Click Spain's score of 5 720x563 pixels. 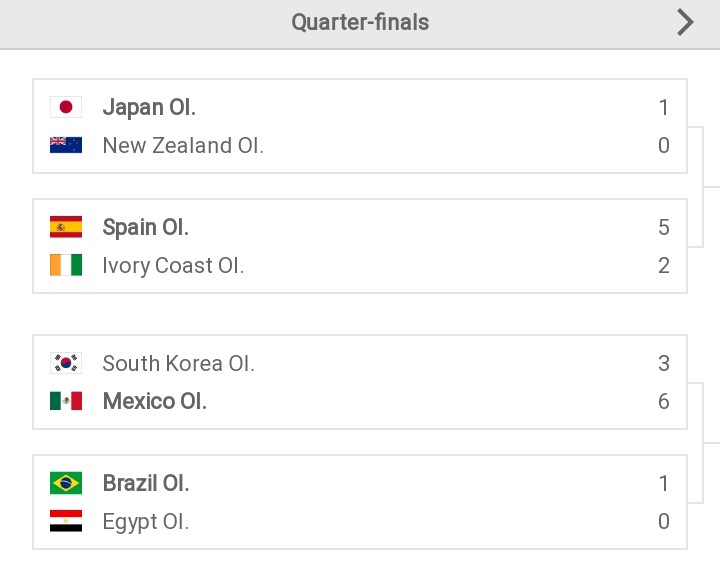pyautogui.click(x=664, y=227)
